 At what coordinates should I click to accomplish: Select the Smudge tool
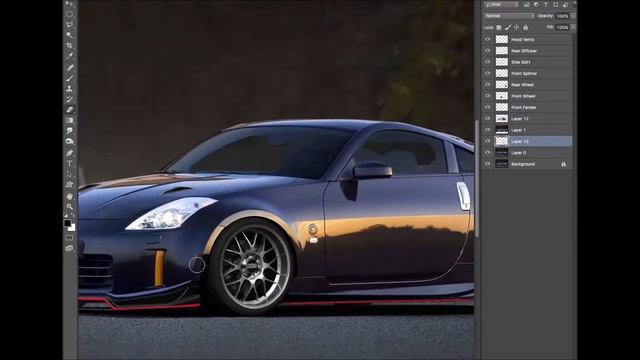[70, 131]
